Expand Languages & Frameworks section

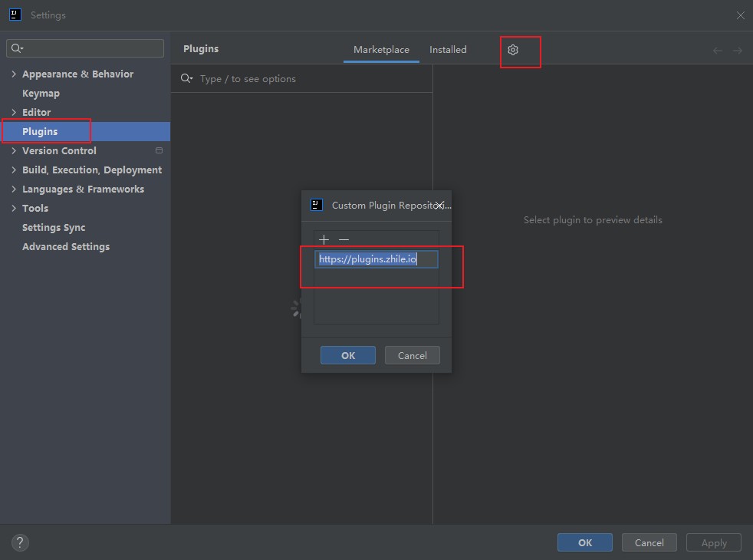pyautogui.click(x=14, y=189)
